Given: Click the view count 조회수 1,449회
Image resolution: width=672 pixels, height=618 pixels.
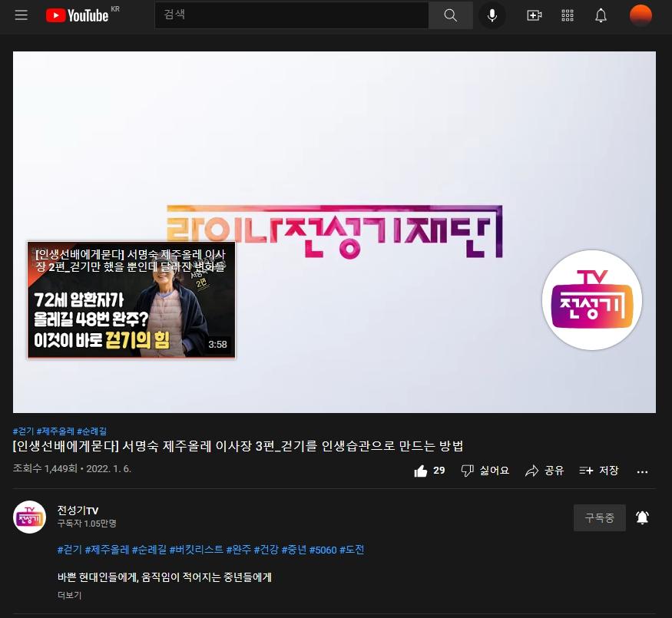Looking at the screenshot, I should pos(45,468).
